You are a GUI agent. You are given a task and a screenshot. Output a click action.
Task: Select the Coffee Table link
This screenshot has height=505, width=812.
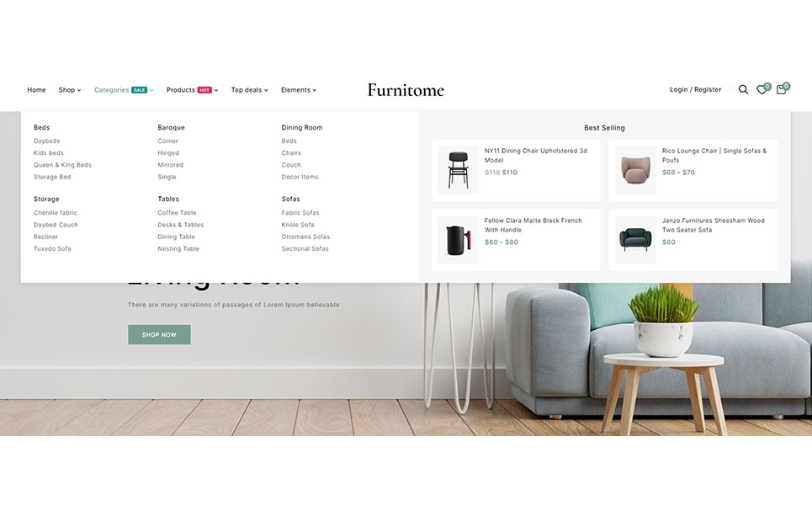[x=177, y=213]
